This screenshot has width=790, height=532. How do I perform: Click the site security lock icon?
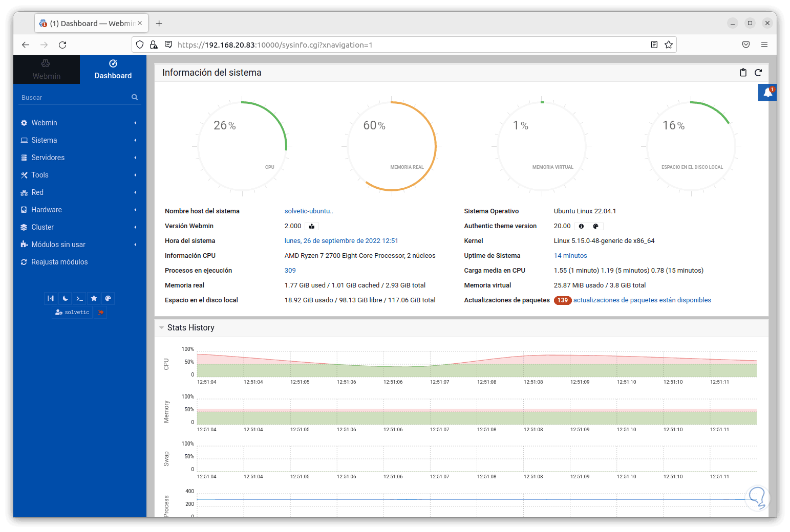[154, 45]
